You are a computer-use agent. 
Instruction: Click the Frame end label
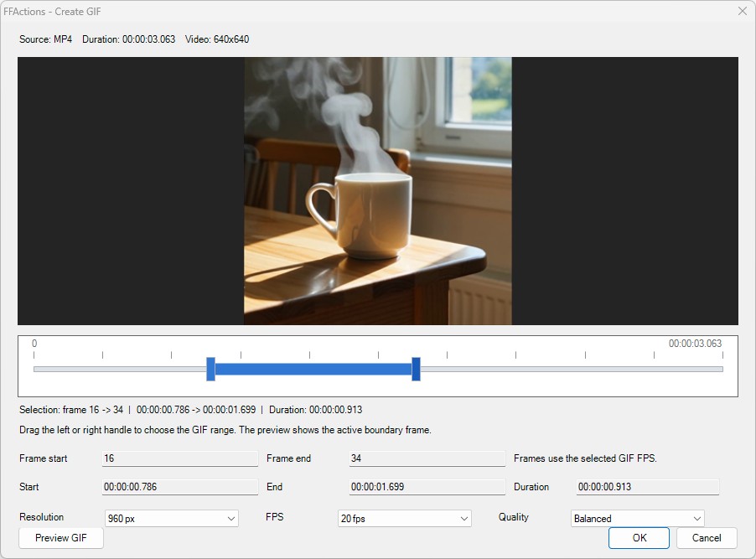pos(289,458)
